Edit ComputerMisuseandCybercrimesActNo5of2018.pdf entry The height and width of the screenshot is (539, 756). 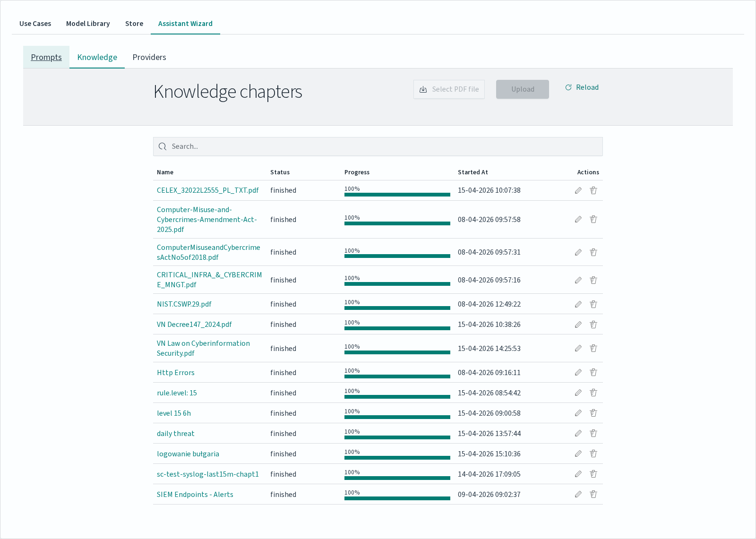click(578, 252)
